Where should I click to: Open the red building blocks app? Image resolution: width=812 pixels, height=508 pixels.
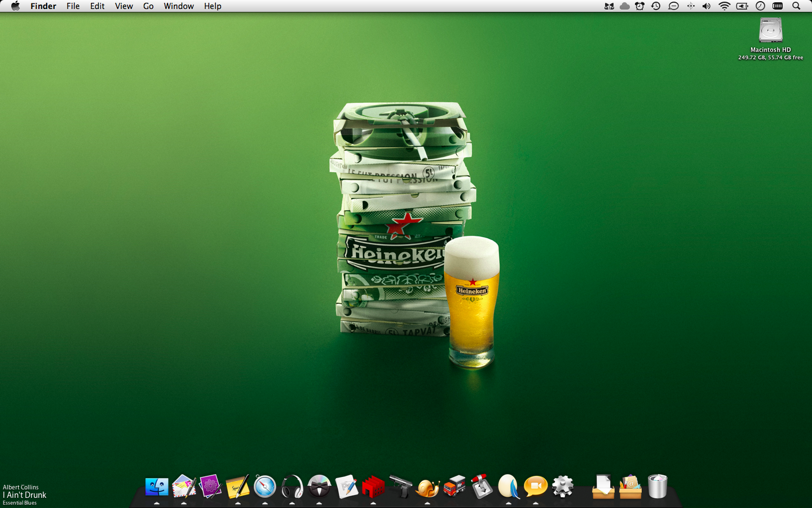click(x=373, y=487)
